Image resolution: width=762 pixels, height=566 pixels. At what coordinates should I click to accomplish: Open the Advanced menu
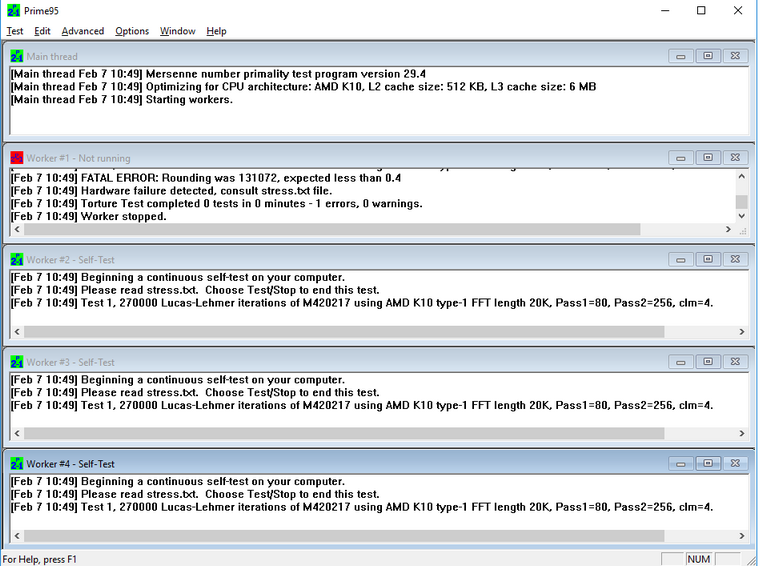point(83,31)
